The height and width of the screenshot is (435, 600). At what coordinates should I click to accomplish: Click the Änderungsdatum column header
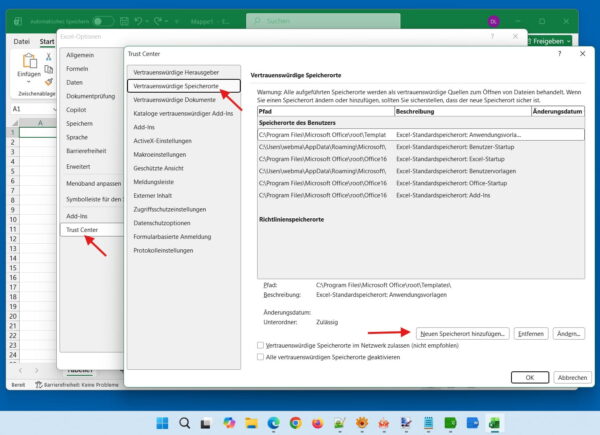click(x=558, y=111)
